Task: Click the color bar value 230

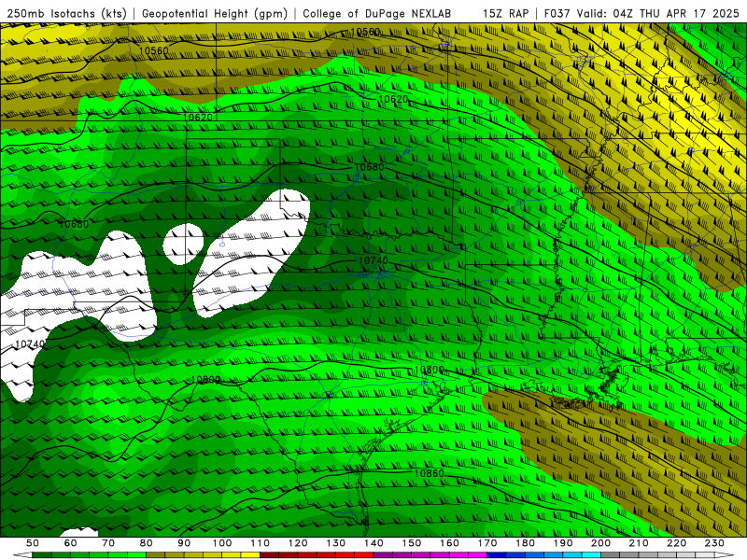Action: (x=714, y=543)
